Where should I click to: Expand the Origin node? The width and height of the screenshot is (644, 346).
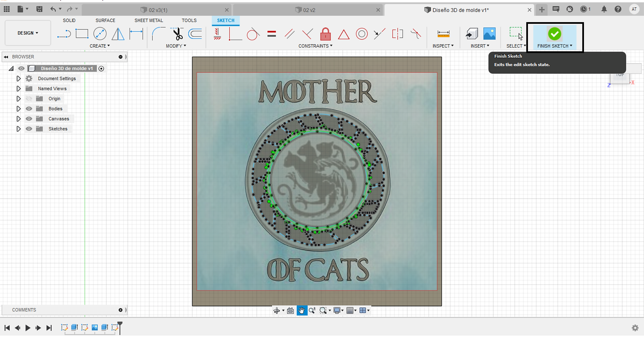pyautogui.click(x=18, y=99)
